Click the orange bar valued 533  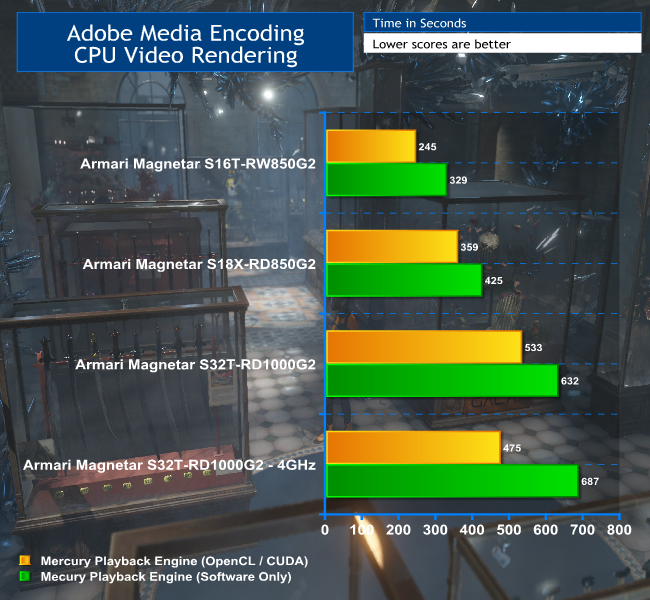tap(424, 347)
